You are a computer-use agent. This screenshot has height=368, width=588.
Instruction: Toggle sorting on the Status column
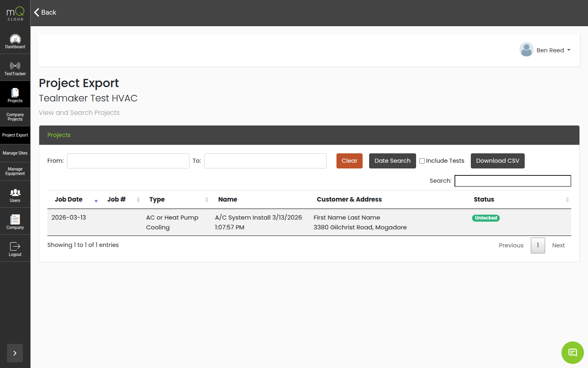point(567,200)
